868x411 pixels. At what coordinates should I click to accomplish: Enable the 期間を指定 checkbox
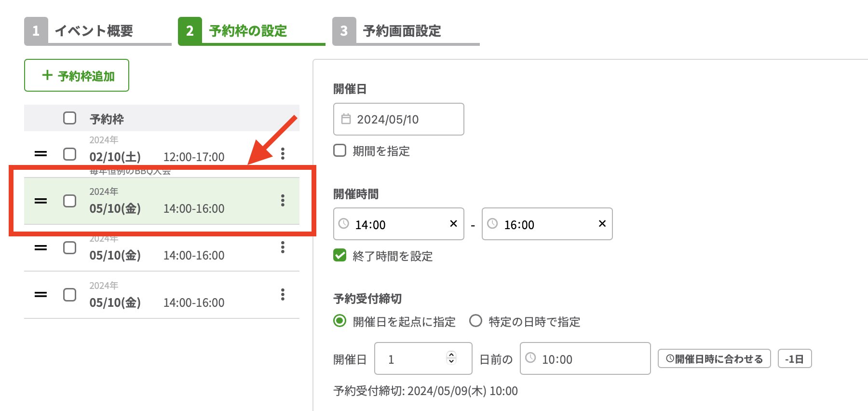(340, 151)
